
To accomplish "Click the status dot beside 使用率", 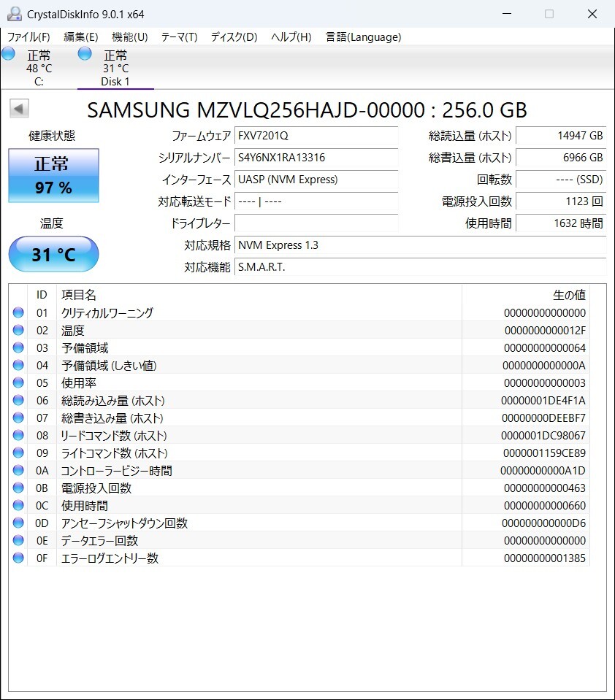I will click(x=18, y=382).
